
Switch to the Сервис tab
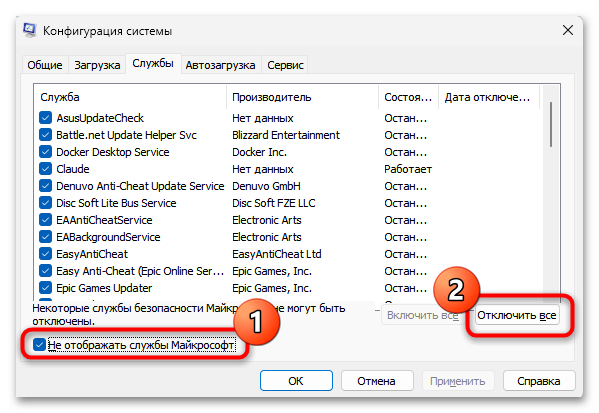pyautogui.click(x=285, y=65)
